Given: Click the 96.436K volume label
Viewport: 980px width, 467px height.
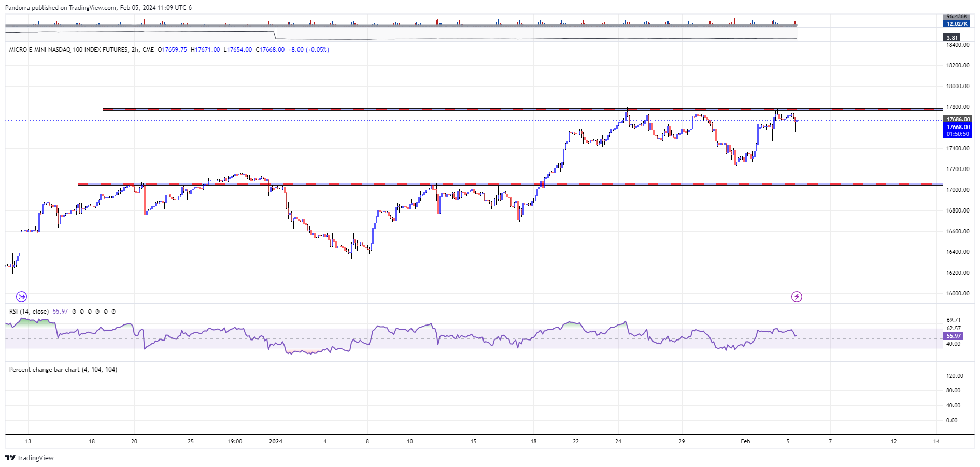Looking at the screenshot, I should pos(957,17).
